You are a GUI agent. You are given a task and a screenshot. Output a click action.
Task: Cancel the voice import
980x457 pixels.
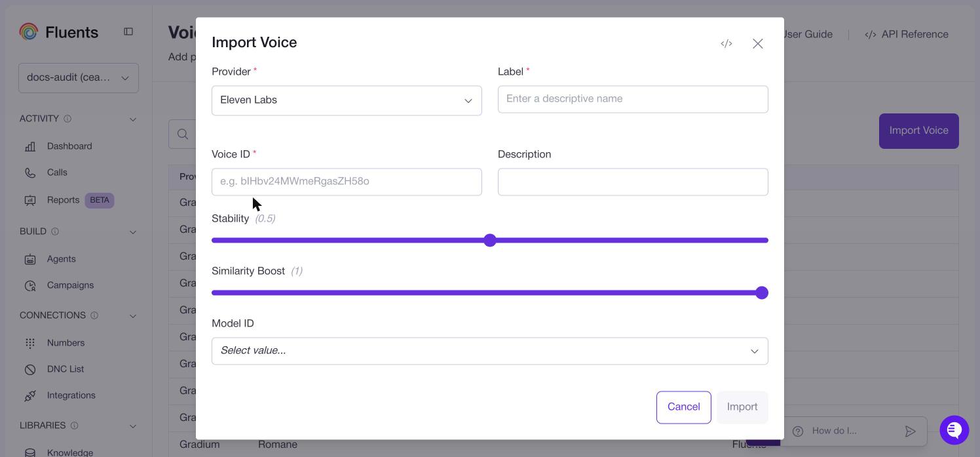click(683, 407)
